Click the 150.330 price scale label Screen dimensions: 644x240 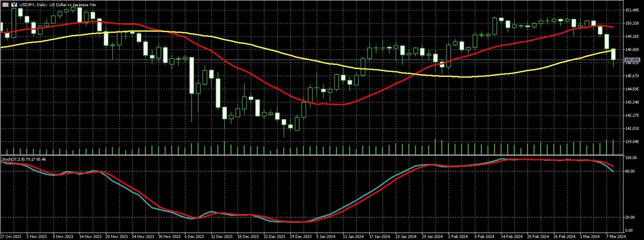coord(632,23)
